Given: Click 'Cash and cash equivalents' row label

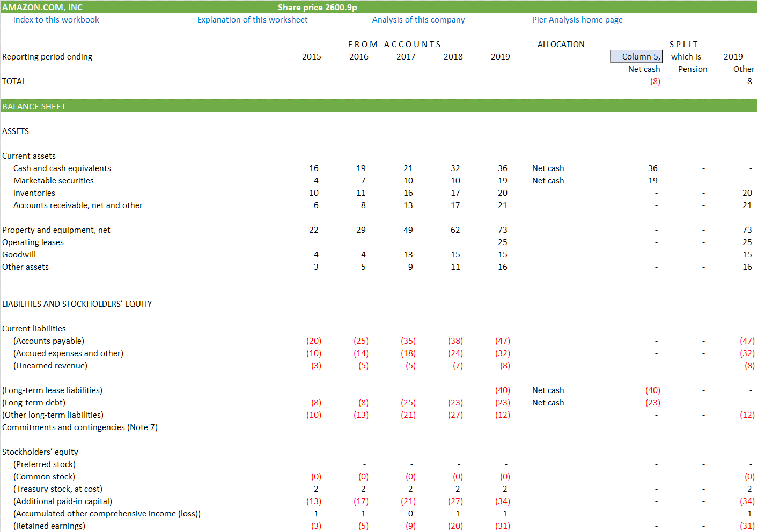Looking at the screenshot, I should 62,168.
